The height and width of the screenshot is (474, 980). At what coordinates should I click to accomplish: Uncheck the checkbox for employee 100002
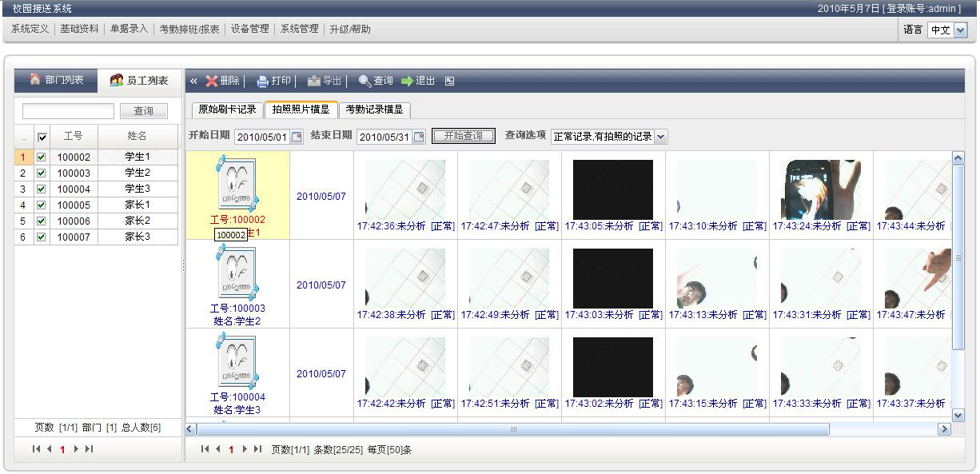pos(42,157)
